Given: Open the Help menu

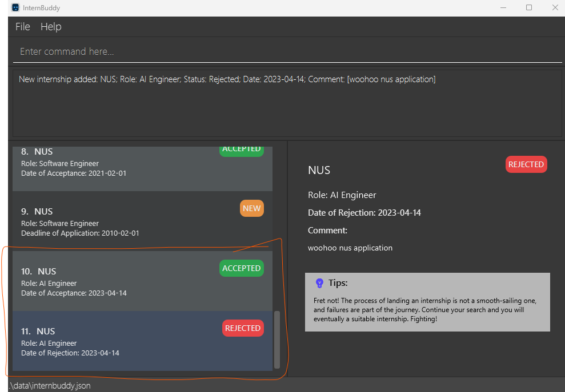Looking at the screenshot, I should (x=51, y=27).
